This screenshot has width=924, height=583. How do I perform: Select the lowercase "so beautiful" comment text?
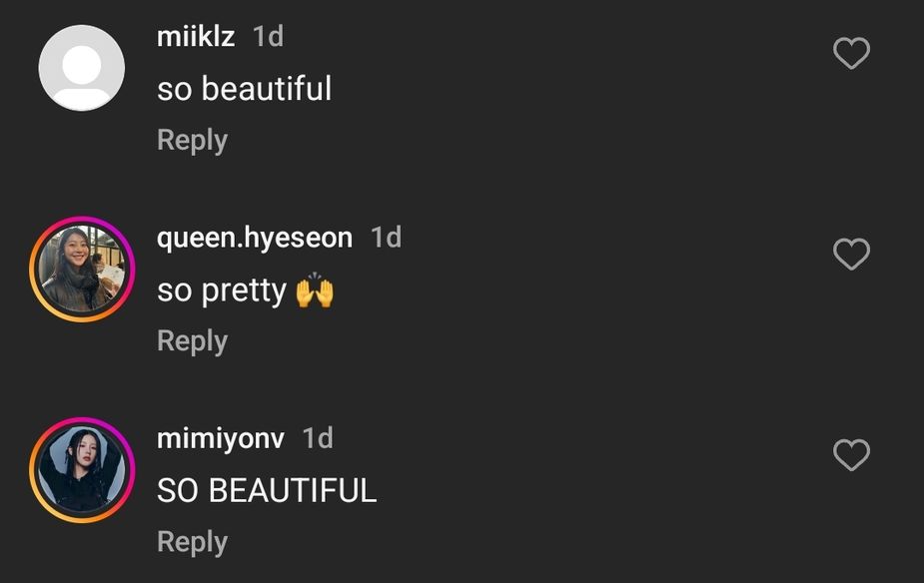pyautogui.click(x=244, y=89)
